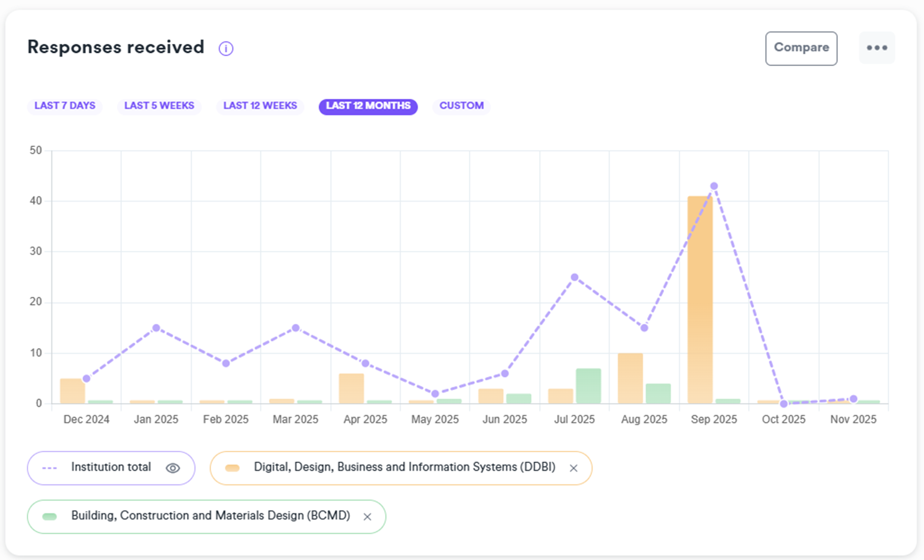Remove the DDBI series with X icon
The width and height of the screenshot is (924, 560).
point(573,468)
